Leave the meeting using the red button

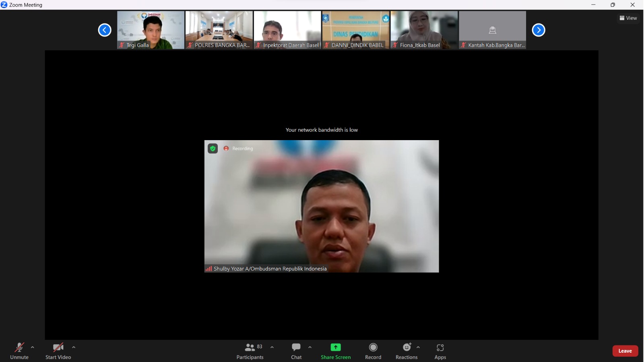coord(625,351)
